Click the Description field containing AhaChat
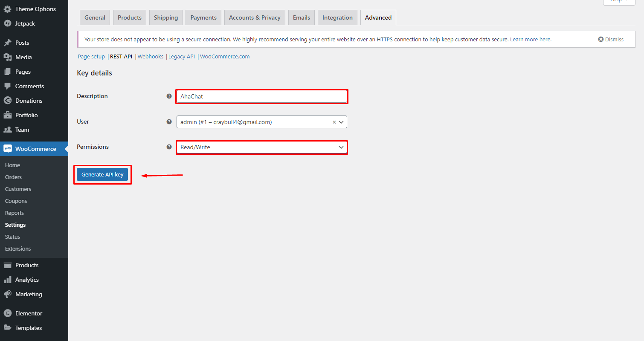Image resolution: width=644 pixels, height=341 pixels. coord(262,96)
